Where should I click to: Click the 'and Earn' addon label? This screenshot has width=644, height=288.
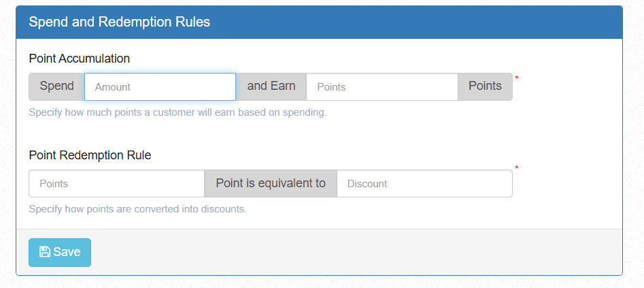coord(271,87)
